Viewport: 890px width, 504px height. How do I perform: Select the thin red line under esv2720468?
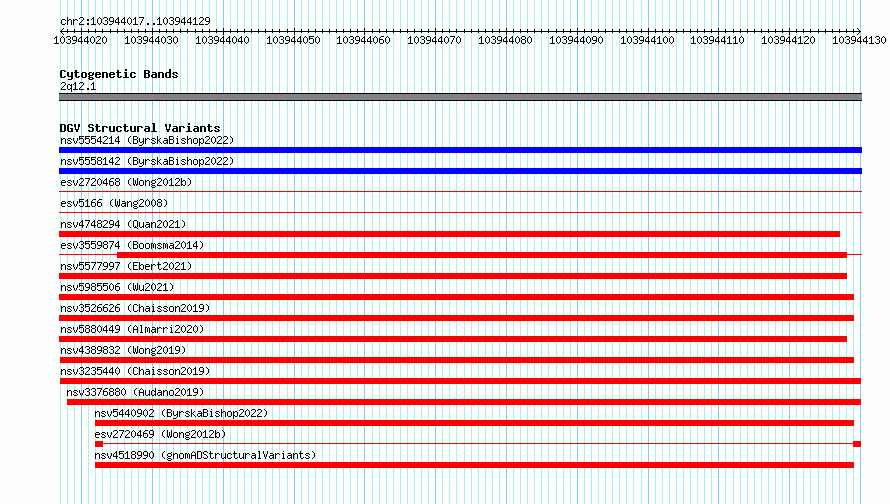coord(460,192)
